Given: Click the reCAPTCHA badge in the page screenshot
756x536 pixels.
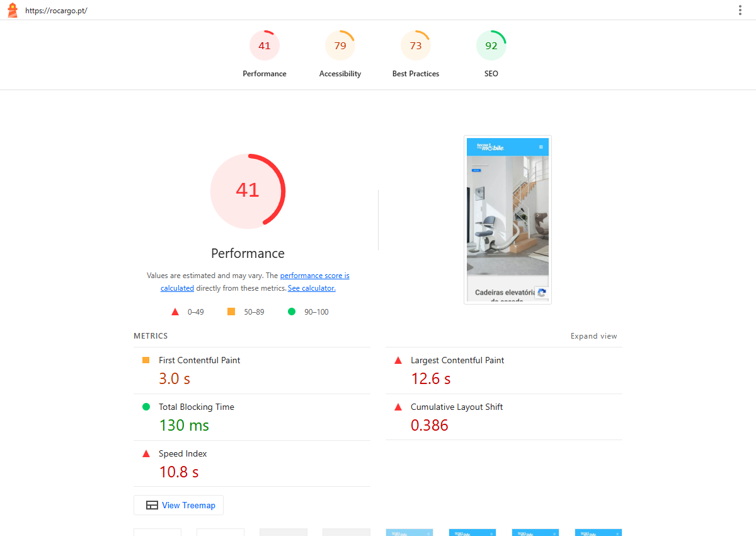Looking at the screenshot, I should pos(542,293).
